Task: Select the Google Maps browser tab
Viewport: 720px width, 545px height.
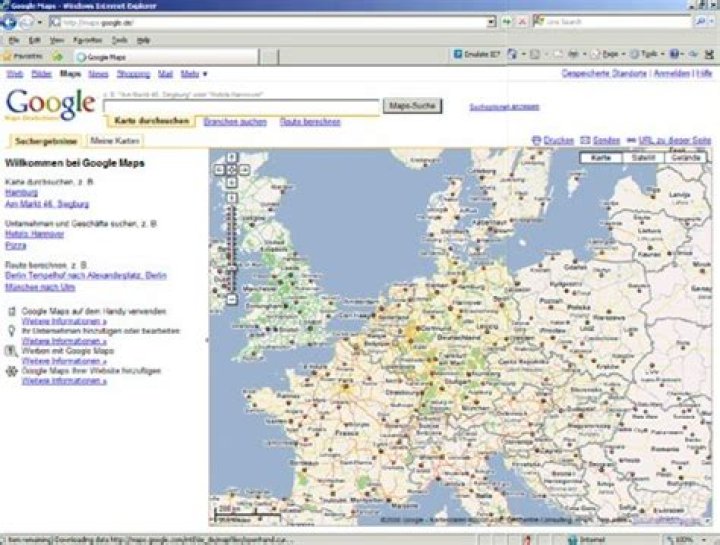Action: (x=165, y=57)
